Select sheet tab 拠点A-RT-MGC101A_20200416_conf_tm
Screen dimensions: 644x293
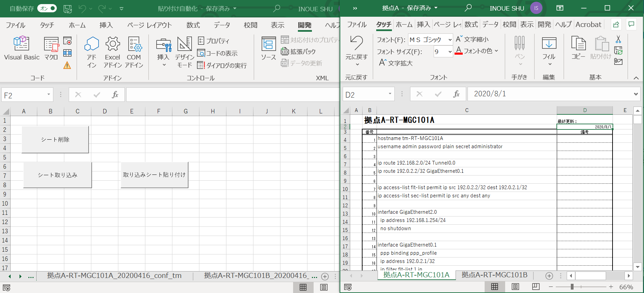pyautogui.click(x=114, y=276)
